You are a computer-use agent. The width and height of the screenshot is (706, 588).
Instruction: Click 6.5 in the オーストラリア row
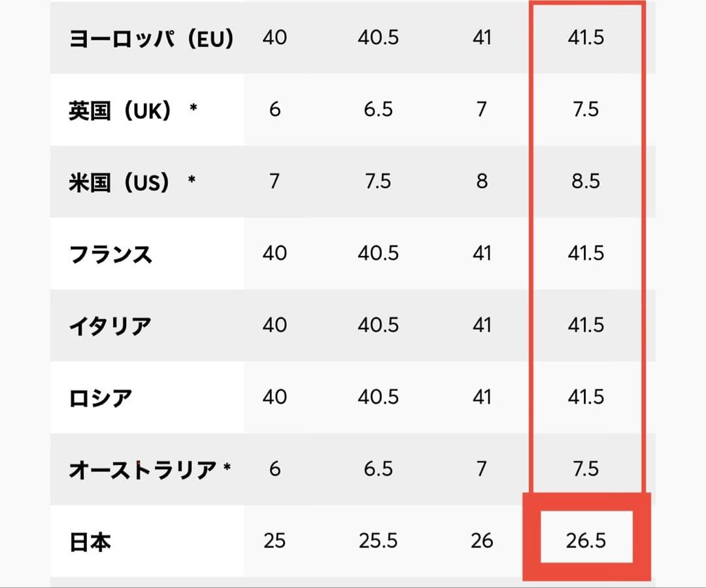(x=378, y=469)
